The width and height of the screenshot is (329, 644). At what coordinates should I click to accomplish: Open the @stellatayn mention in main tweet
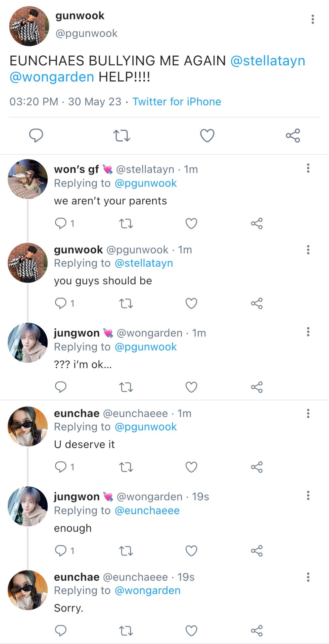[x=268, y=61]
